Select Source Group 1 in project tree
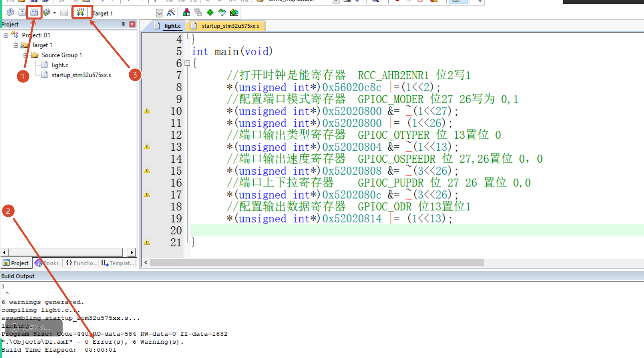 62,55
